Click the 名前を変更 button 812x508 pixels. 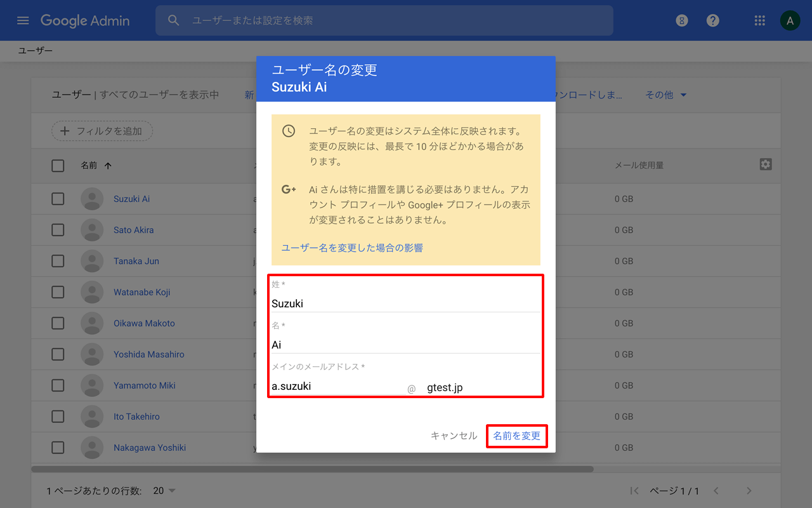pos(517,436)
